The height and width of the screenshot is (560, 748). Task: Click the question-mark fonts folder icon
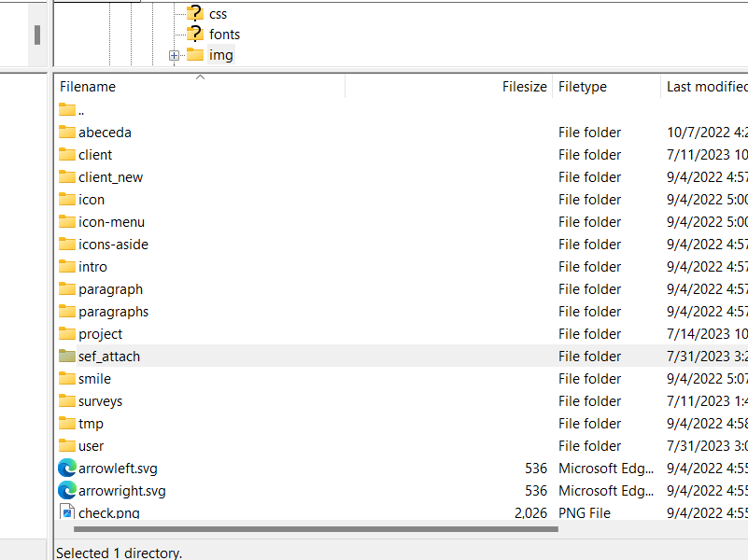click(x=194, y=34)
